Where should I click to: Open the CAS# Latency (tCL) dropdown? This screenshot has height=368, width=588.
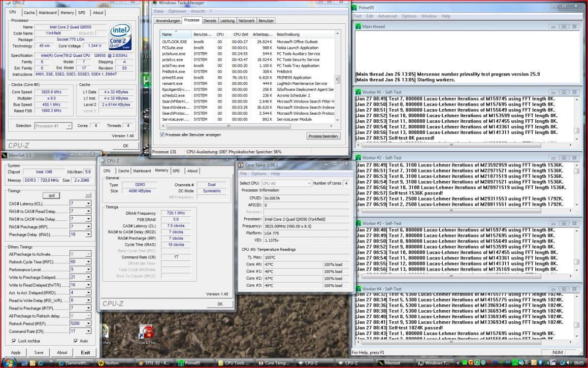tap(88, 204)
